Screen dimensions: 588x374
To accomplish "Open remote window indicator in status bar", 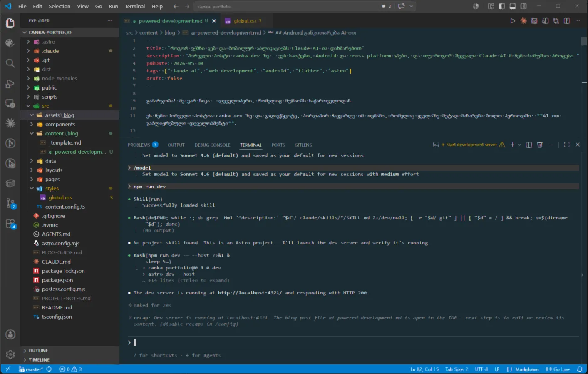I will [7, 369].
